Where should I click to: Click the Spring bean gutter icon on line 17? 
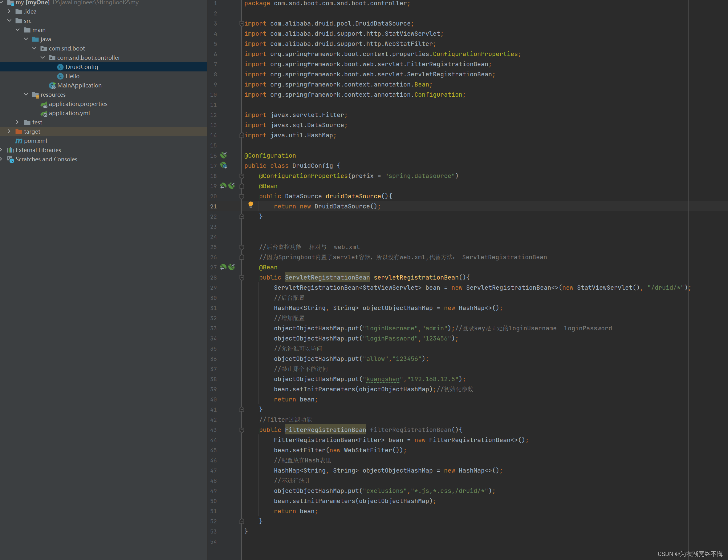click(224, 165)
